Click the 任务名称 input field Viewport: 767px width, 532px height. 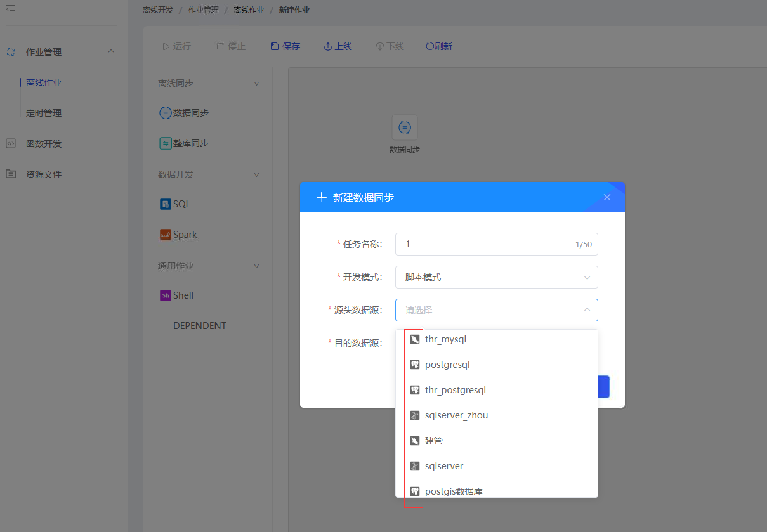coord(497,244)
